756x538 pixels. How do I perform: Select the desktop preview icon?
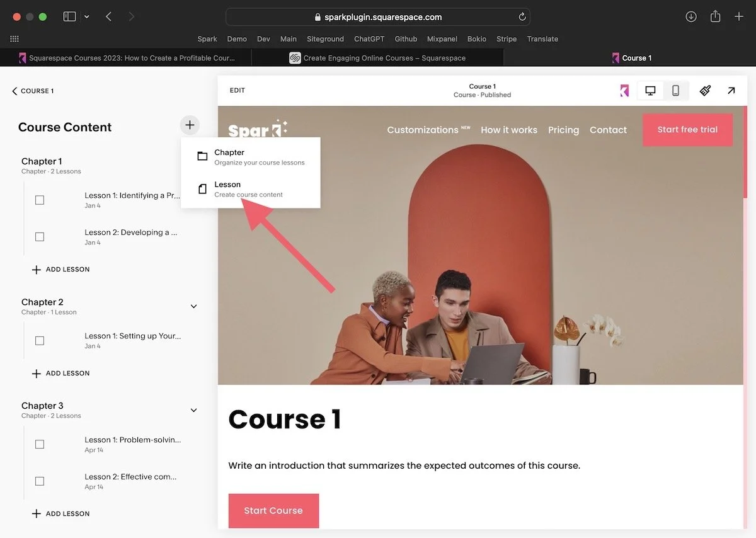pos(650,90)
